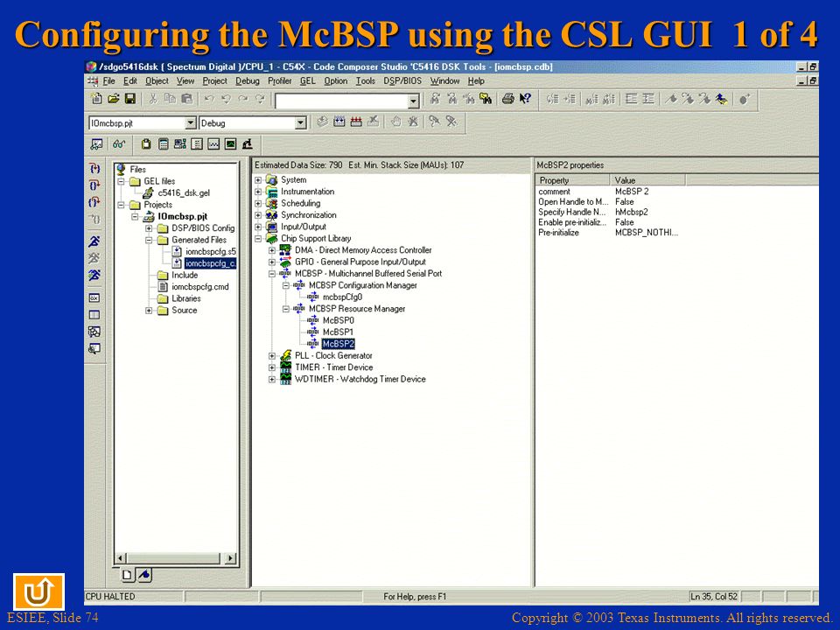Click the hMcbsp2 handle name value

coord(631,212)
